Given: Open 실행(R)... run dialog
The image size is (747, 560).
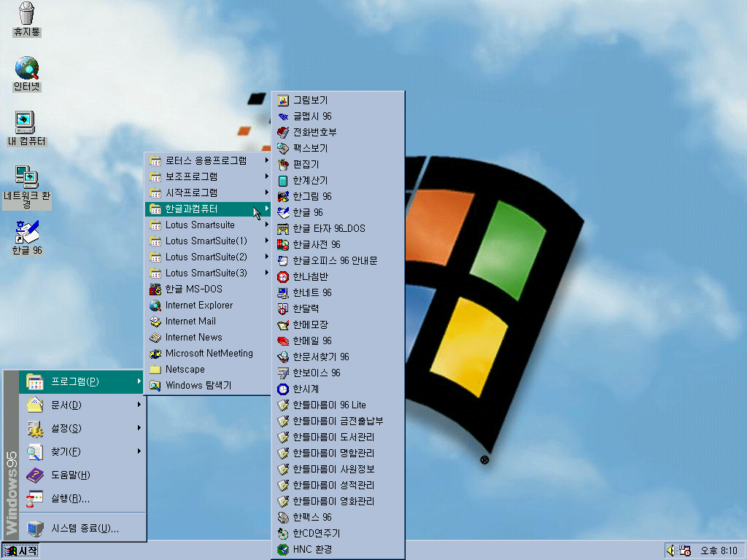Looking at the screenshot, I should click(82, 499).
